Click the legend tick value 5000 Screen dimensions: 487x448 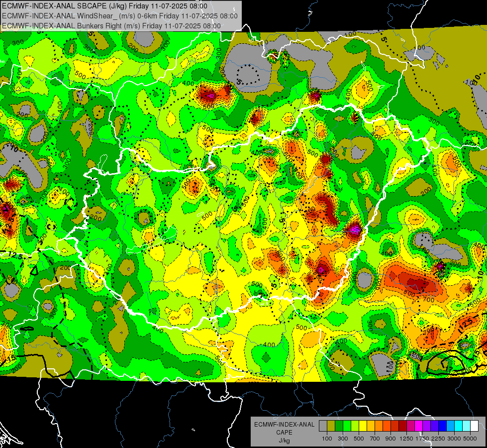470,439
